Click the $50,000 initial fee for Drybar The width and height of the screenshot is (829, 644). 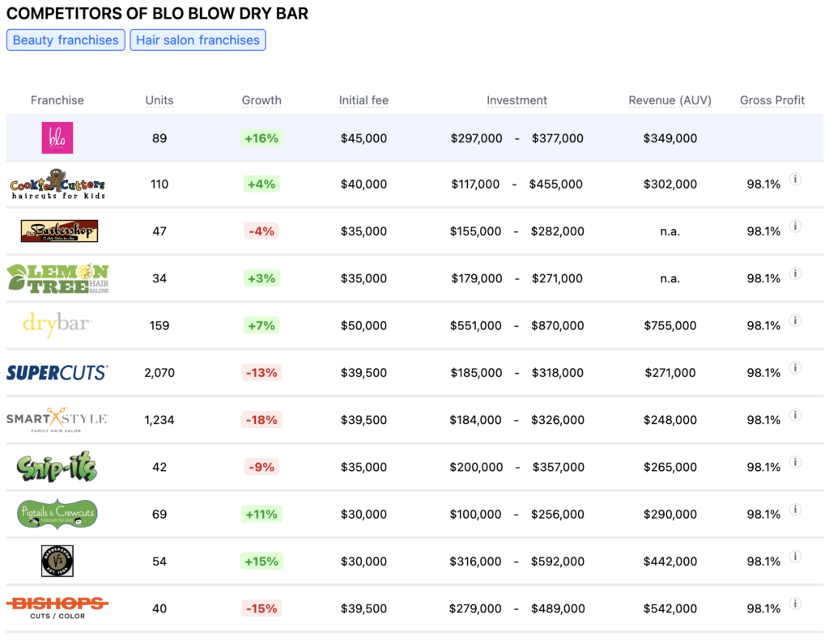tap(363, 325)
